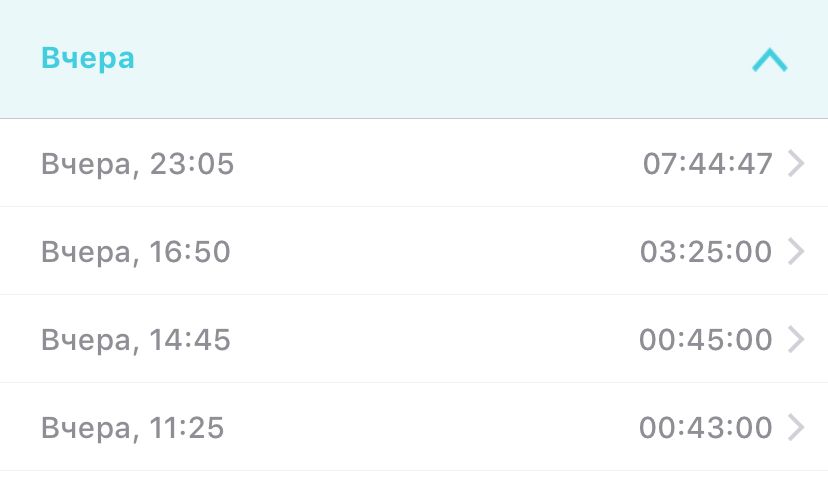Open the entry labeled Вчера, 16:50
The width and height of the screenshot is (828, 496).
(x=136, y=252)
